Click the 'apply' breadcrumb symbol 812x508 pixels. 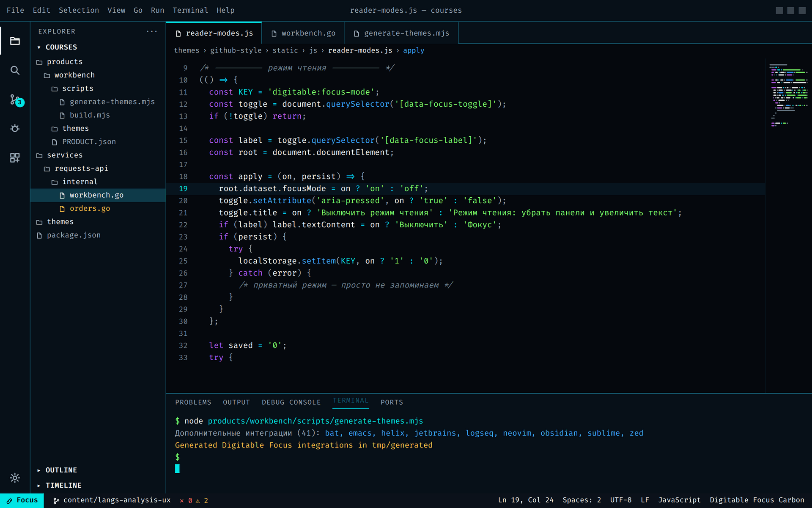click(x=414, y=50)
